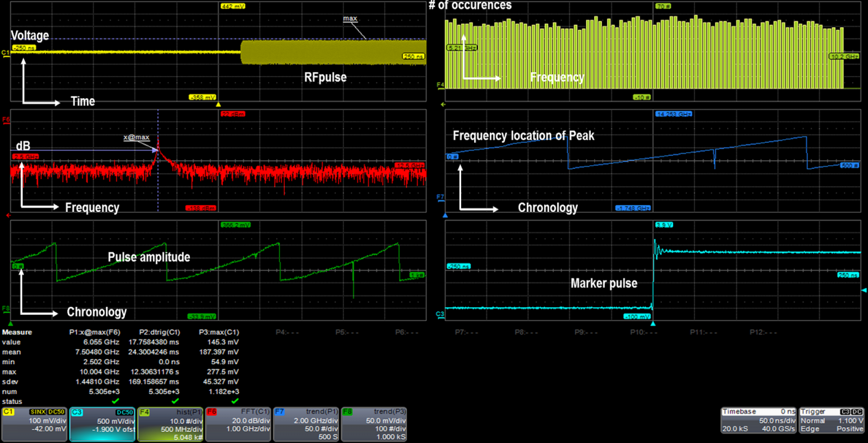Select the C3 channel descriptor box
868x443 pixels.
coord(102,424)
